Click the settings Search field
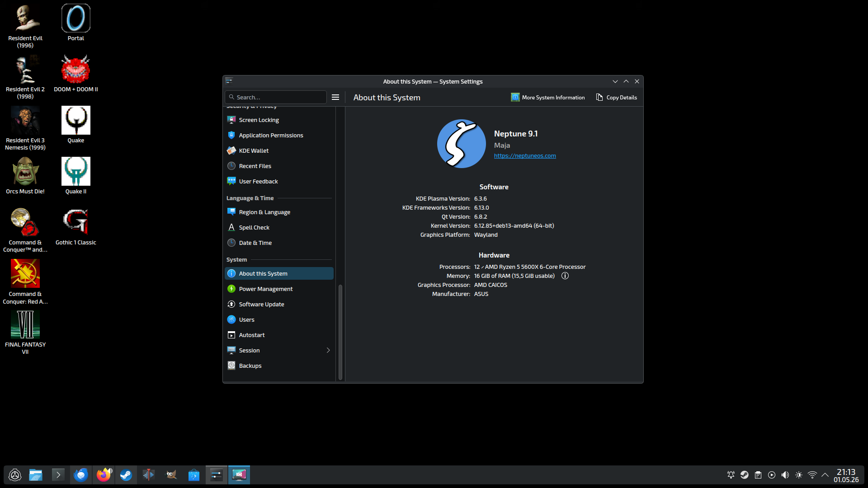868x488 pixels. point(276,97)
